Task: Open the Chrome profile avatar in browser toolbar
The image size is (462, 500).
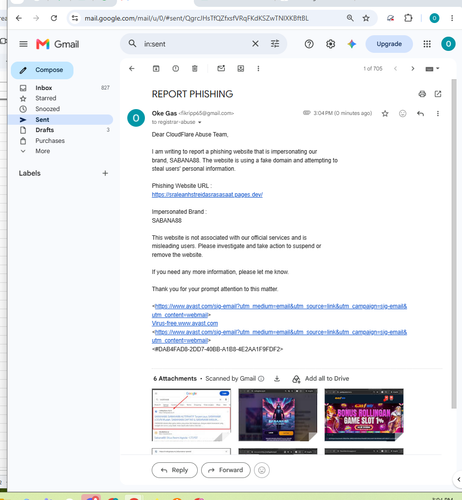Action: tap(434, 18)
